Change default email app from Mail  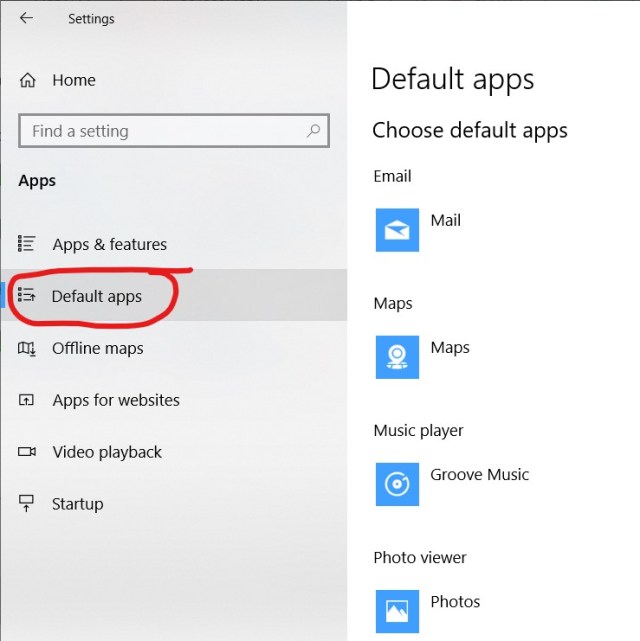pyautogui.click(x=445, y=221)
